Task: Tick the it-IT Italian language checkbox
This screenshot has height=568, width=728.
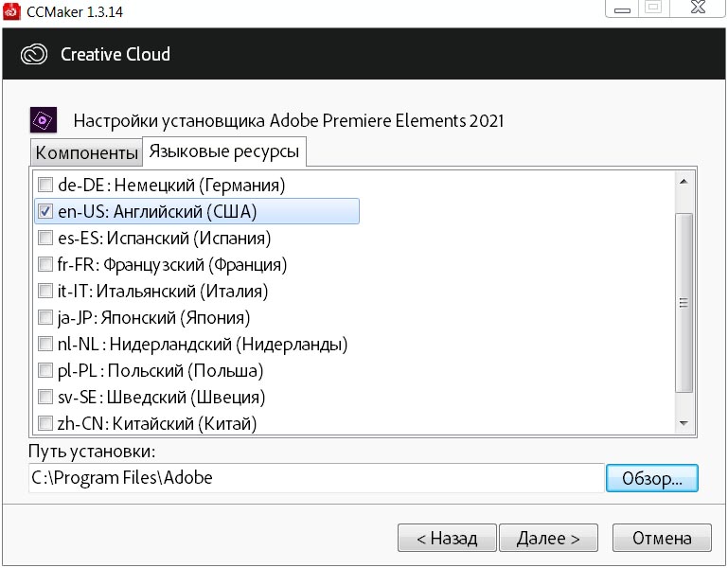Action: [45, 291]
